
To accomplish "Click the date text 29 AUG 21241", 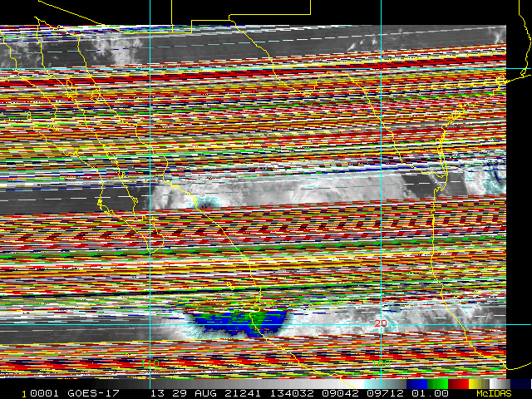I will [216, 393].
